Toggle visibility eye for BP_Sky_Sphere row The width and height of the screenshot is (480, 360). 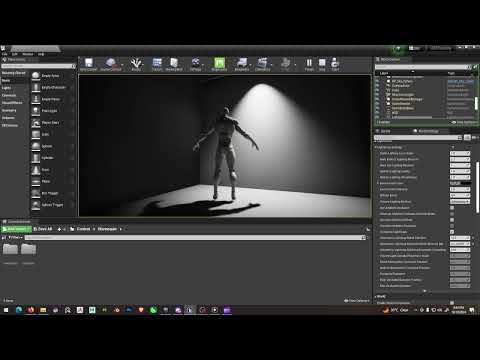377,81
